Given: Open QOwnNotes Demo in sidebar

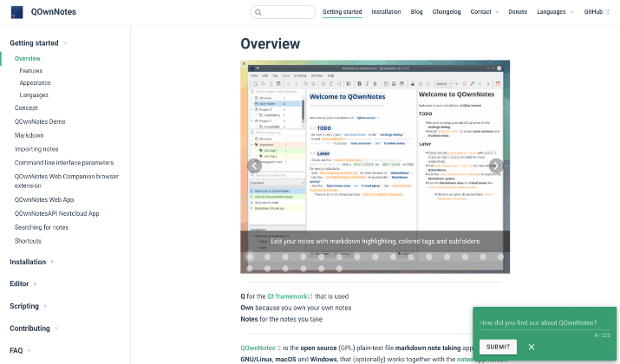Looking at the screenshot, I should coord(40,121).
